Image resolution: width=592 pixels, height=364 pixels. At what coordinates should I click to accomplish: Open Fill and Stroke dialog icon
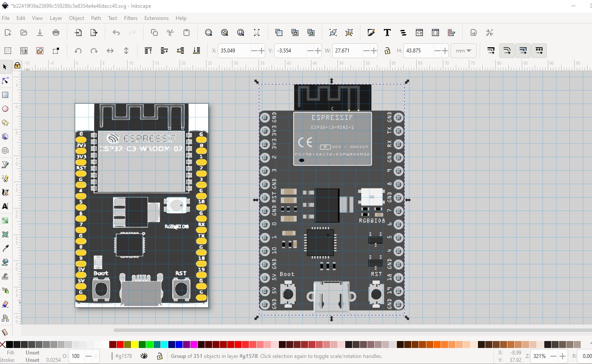pos(371,32)
